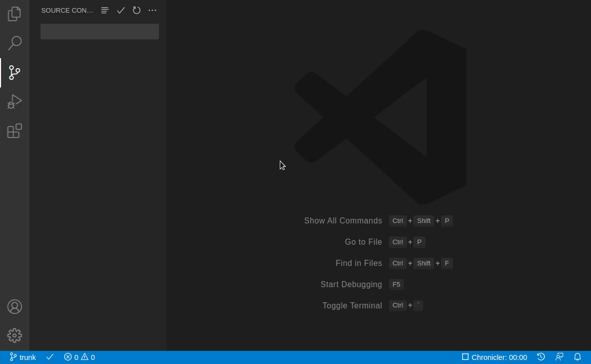Refresh the Source Control panel
Image resolution: width=591 pixels, height=364 pixels.
pos(137,11)
